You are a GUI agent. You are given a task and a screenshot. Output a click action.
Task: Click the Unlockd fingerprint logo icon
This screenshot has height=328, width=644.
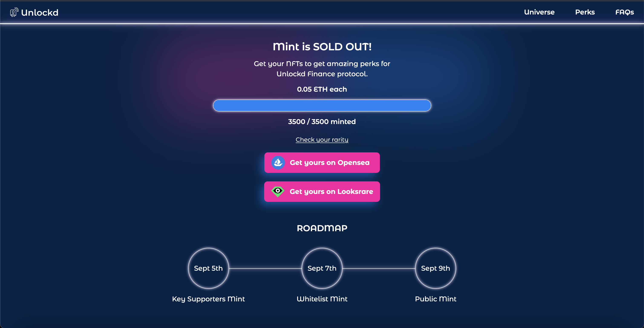[x=14, y=12]
